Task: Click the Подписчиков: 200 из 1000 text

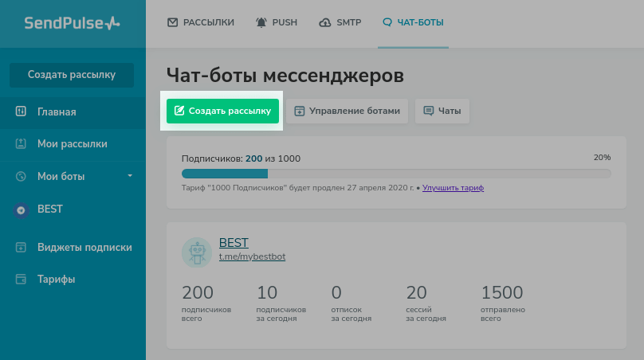Action: 241,158
